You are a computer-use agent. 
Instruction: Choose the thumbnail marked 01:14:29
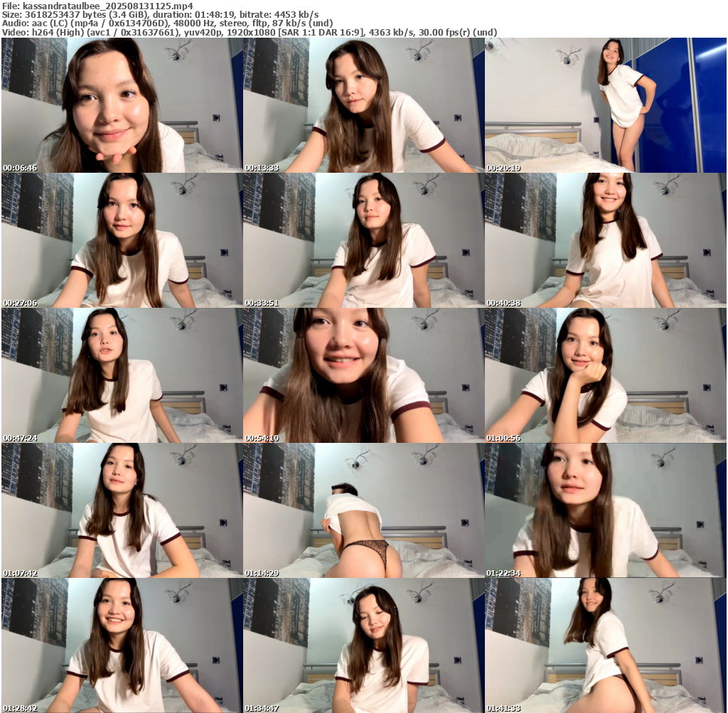363,510
